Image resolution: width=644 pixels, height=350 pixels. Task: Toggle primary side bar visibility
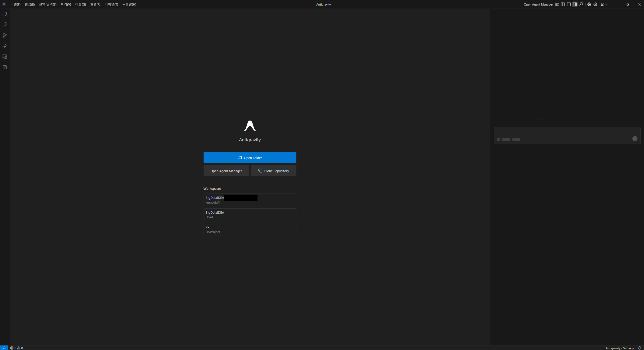click(563, 4)
